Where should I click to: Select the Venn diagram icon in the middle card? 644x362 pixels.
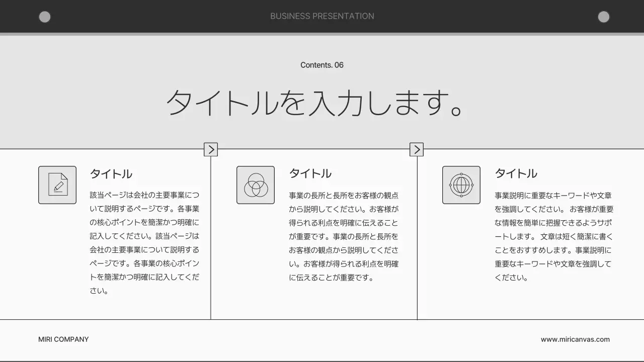coord(256,185)
